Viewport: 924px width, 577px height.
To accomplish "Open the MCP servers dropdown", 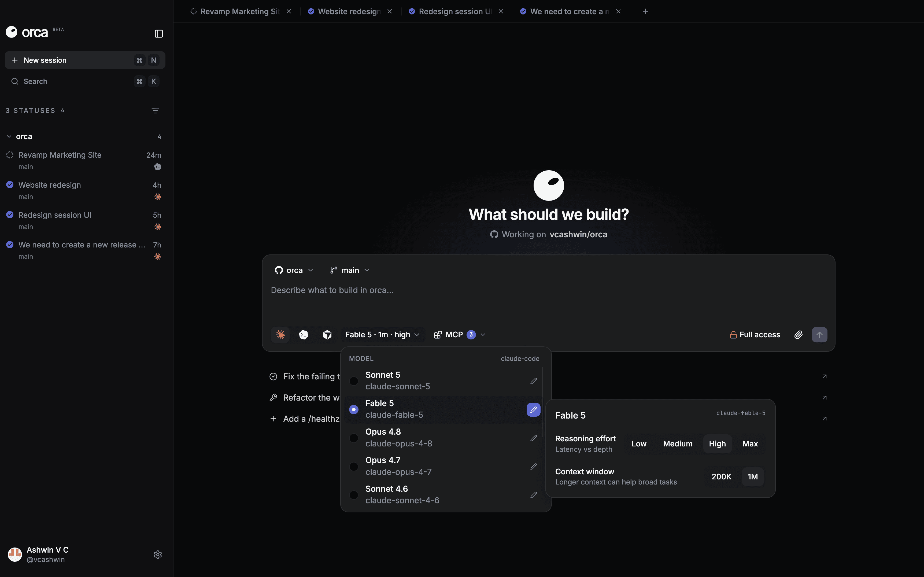I will pyautogui.click(x=460, y=335).
